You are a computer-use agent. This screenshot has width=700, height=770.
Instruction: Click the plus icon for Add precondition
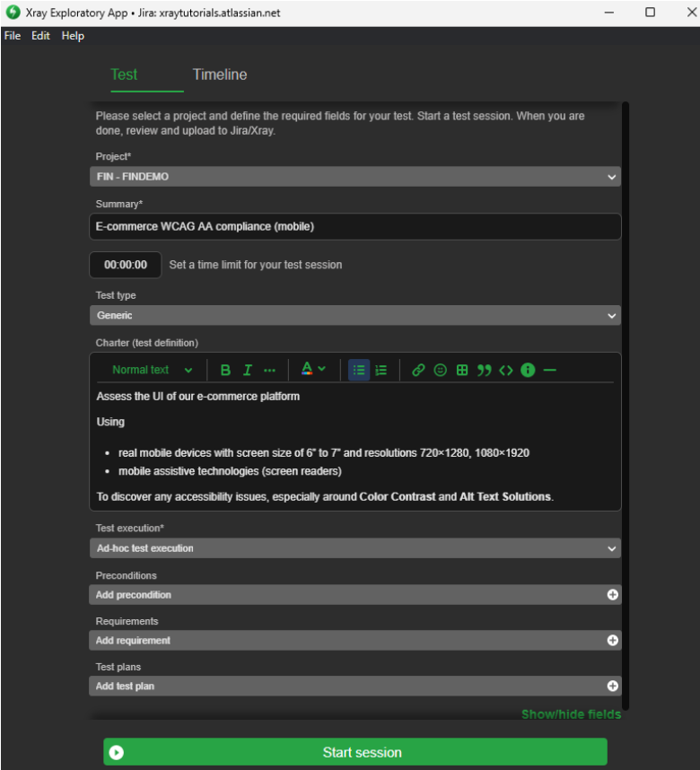613,595
